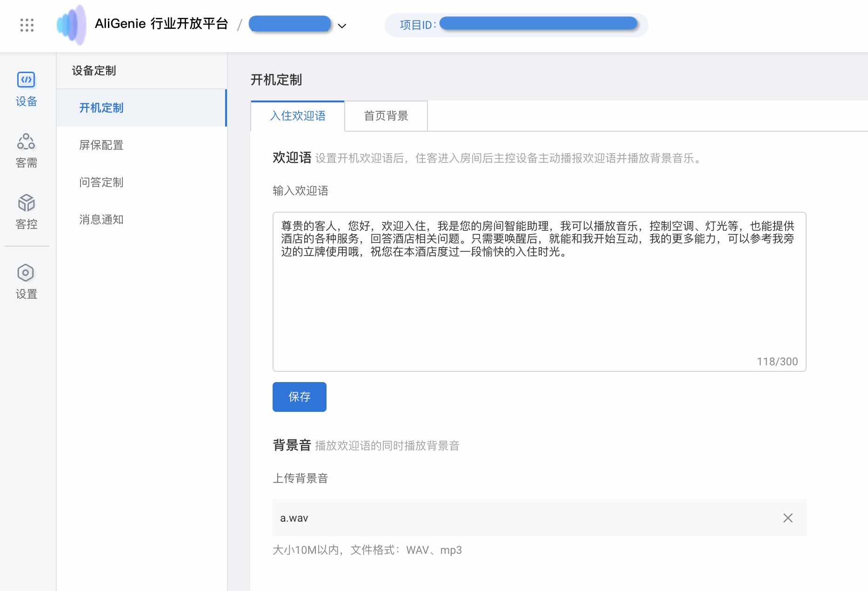
Task: Click the AliGenie 行业开放平台 title
Action: click(x=161, y=24)
